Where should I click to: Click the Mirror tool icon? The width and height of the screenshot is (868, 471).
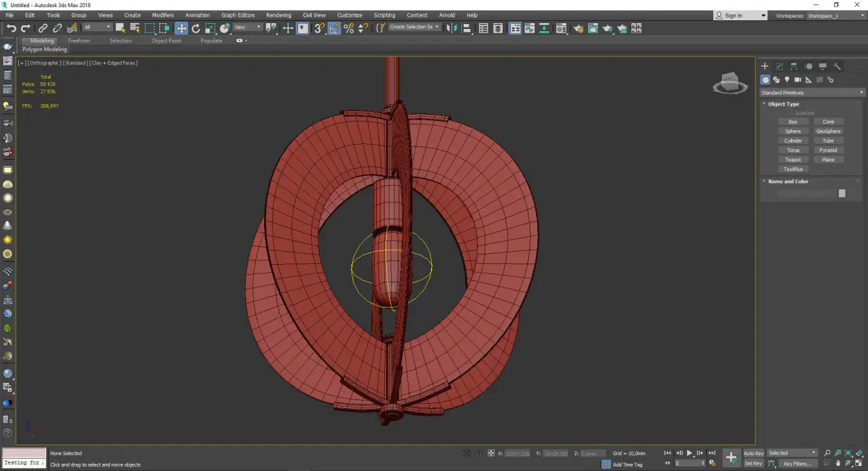pyautogui.click(x=452, y=28)
